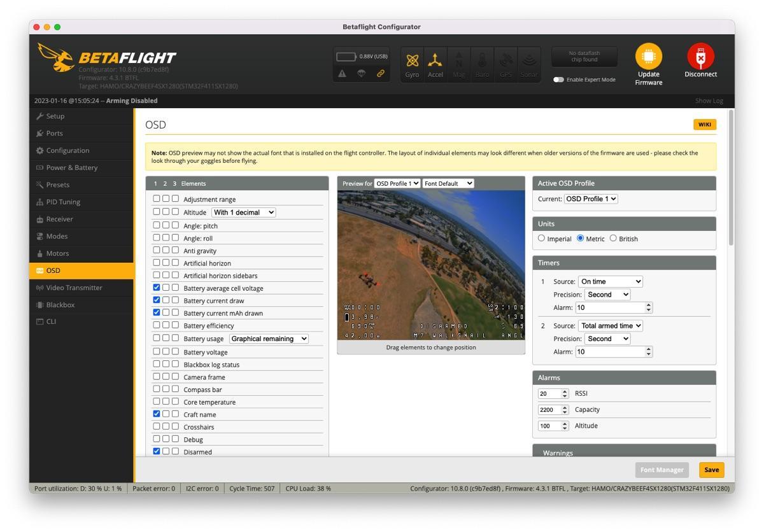Uncheck Battery current mAh drawn profile 1
The image size is (764, 532).
[157, 312]
